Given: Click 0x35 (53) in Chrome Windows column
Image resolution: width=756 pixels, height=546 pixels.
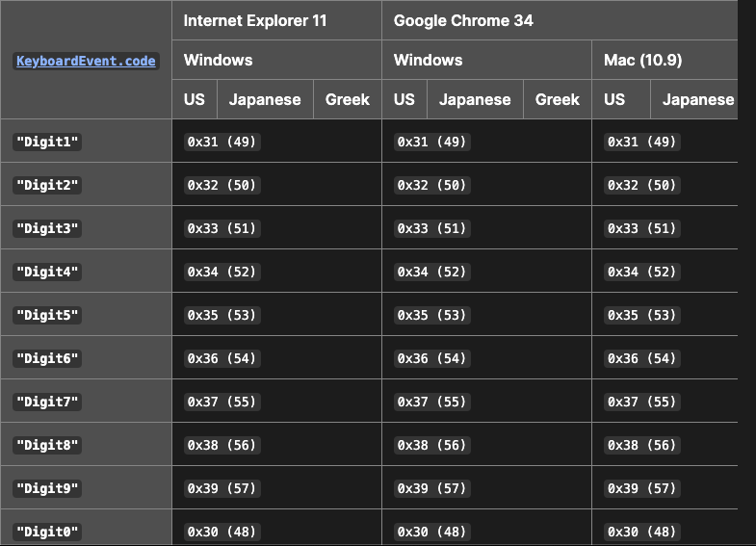Looking at the screenshot, I should click(x=432, y=316).
